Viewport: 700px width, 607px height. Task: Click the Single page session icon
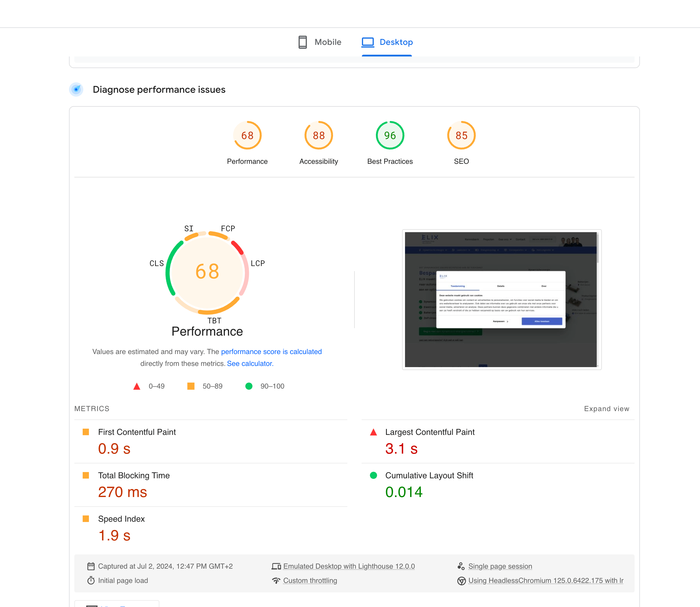[x=461, y=566]
